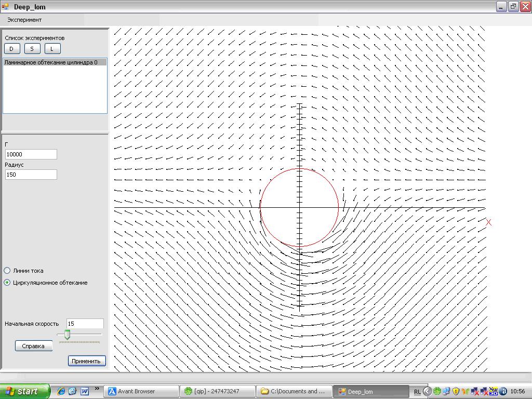Expand quick launch overflow chevron
The height and width of the screenshot is (399, 532).
click(x=97, y=389)
